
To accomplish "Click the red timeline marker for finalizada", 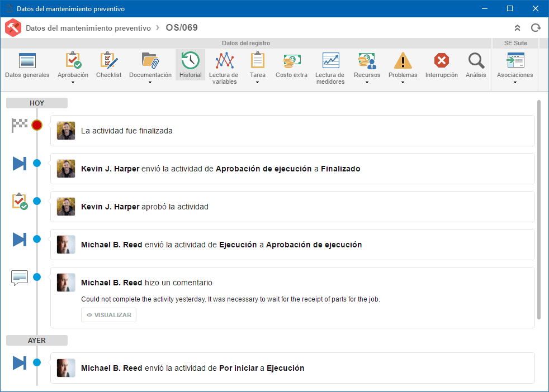I will pyautogui.click(x=37, y=125).
